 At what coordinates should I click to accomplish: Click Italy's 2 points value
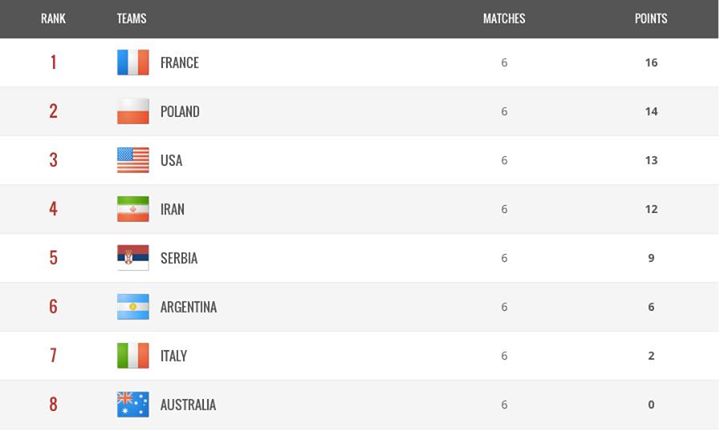tap(651, 356)
